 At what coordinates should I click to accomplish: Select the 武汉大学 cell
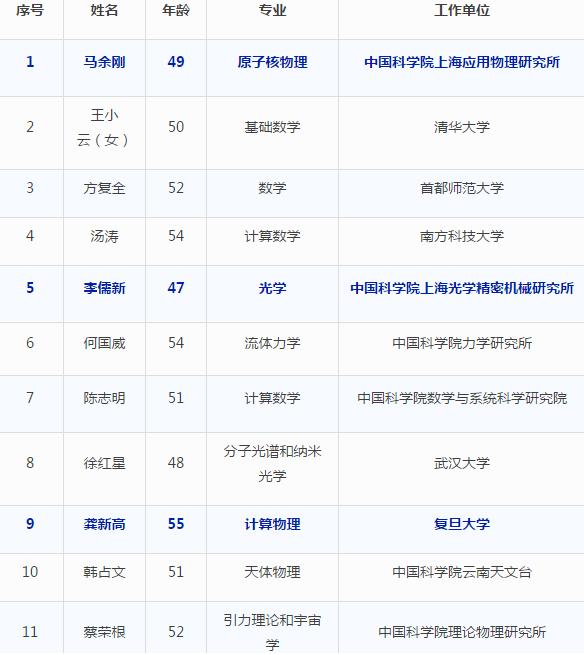coord(462,463)
